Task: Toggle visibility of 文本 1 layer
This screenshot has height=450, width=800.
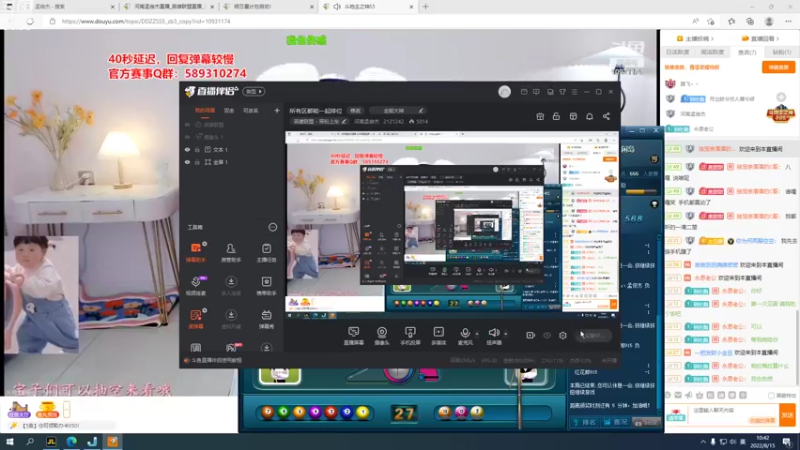Action: tap(187, 149)
